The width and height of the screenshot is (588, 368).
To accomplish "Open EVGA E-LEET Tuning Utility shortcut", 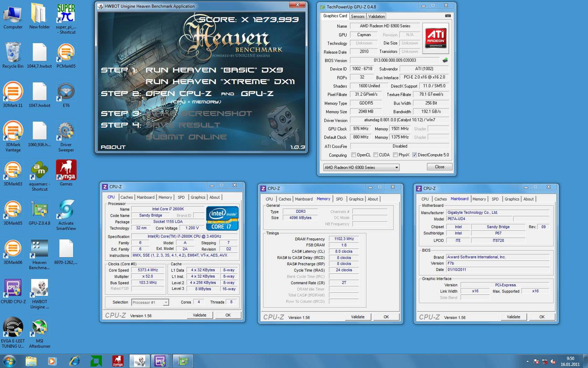I will pyautogui.click(x=13, y=333).
